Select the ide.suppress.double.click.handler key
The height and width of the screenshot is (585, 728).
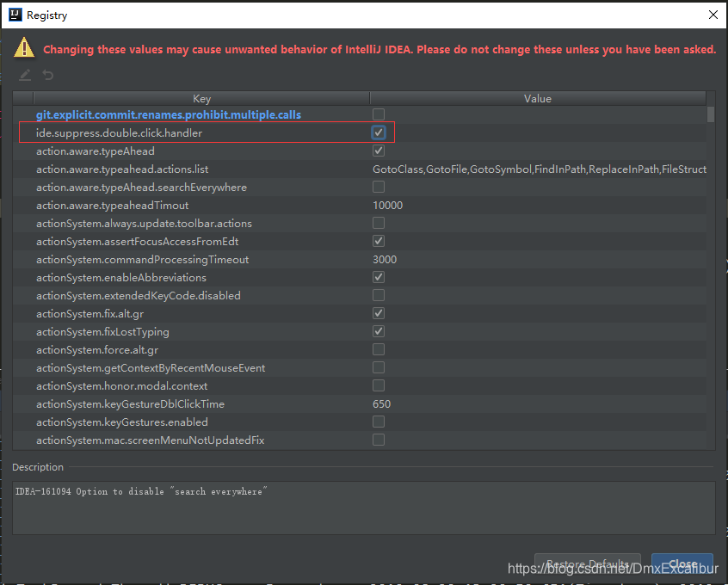point(120,132)
